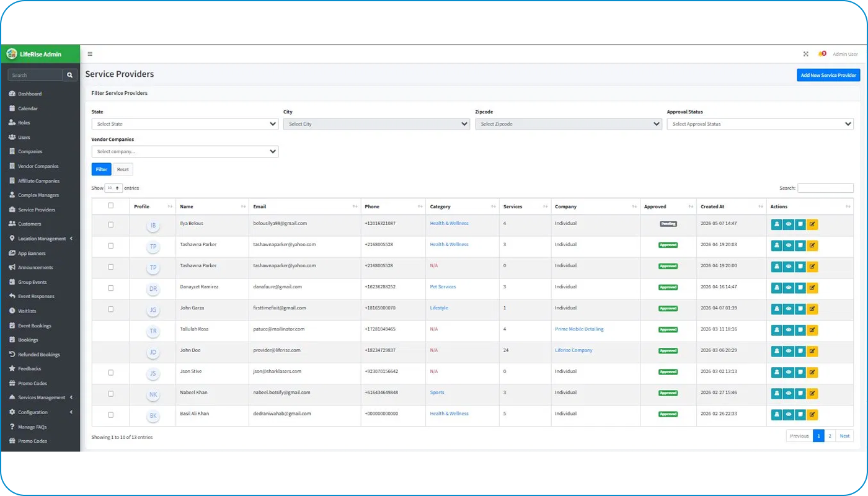The height and width of the screenshot is (496, 868).
Task: Open the notifications bell icon
Action: [x=822, y=54]
